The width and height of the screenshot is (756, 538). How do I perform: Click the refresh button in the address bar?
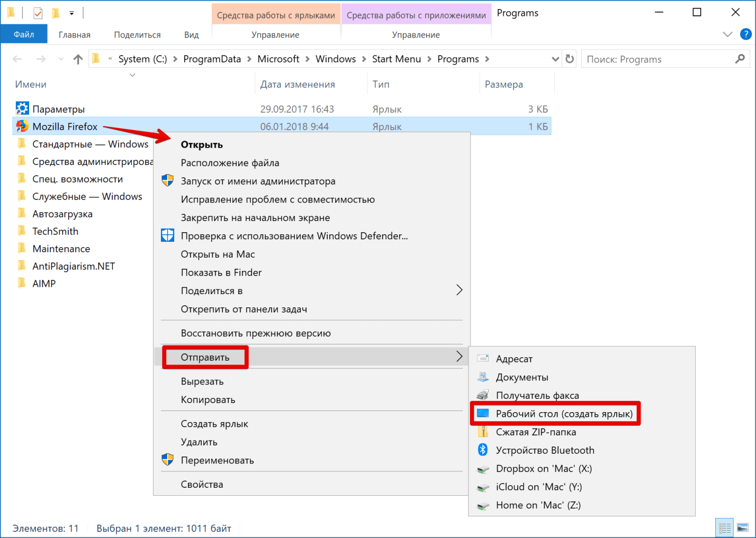(x=570, y=59)
